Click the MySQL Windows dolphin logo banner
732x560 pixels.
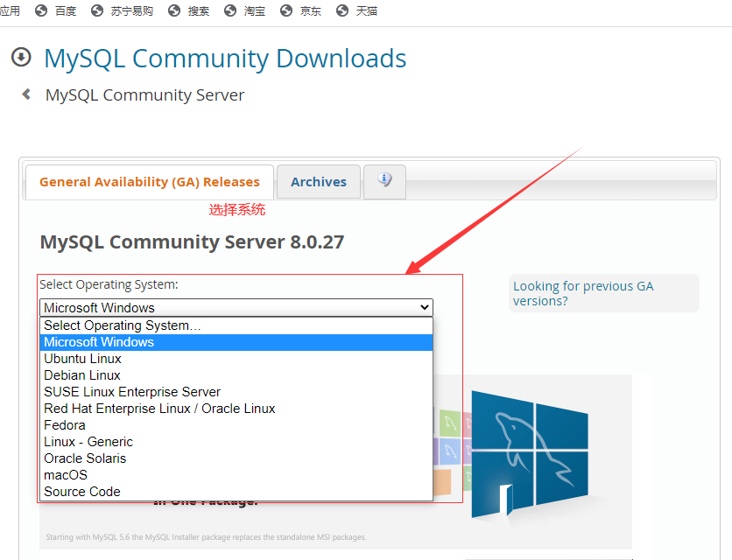[x=530, y=455]
